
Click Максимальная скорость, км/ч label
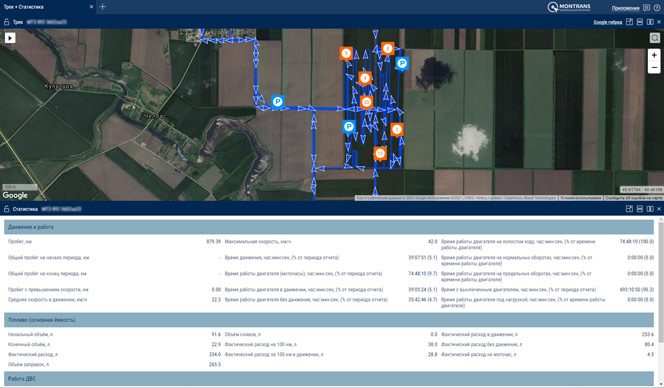(x=258, y=241)
